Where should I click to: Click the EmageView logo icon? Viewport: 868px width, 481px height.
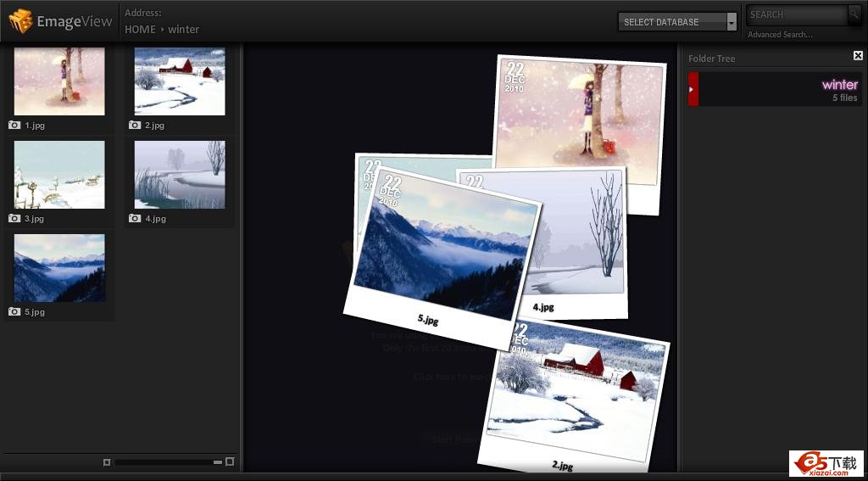20,21
